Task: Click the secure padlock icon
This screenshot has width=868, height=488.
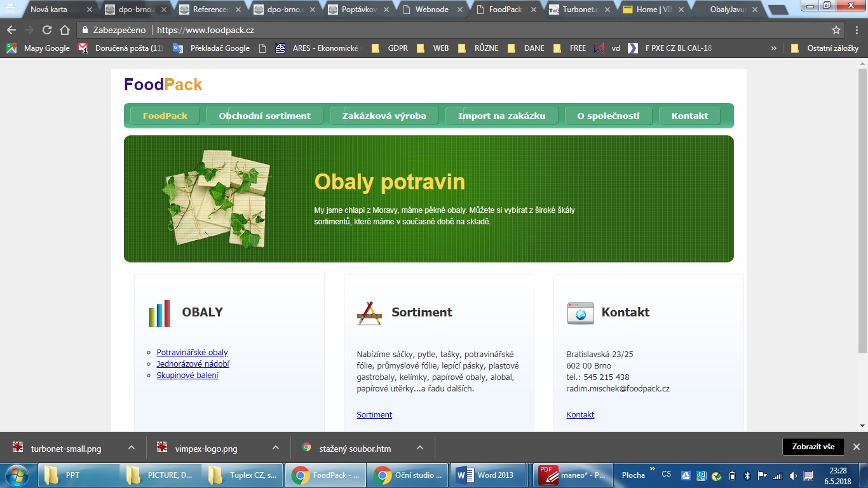Action: 85,30
